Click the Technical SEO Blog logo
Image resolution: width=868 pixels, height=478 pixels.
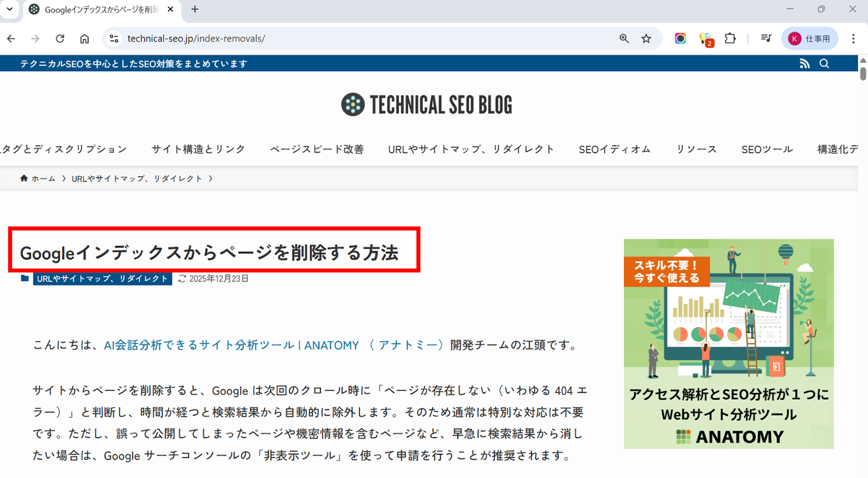427,105
